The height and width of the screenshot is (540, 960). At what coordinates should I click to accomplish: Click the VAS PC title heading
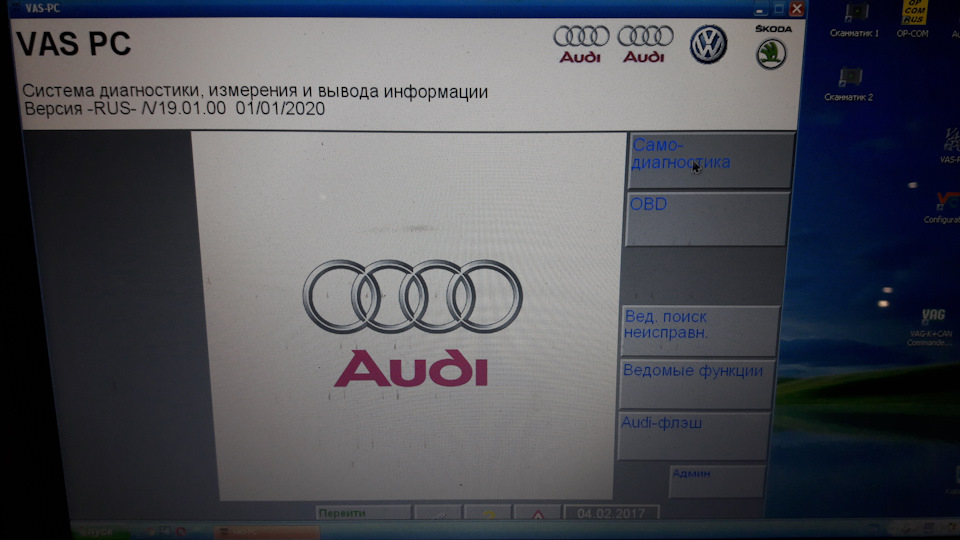click(x=73, y=44)
